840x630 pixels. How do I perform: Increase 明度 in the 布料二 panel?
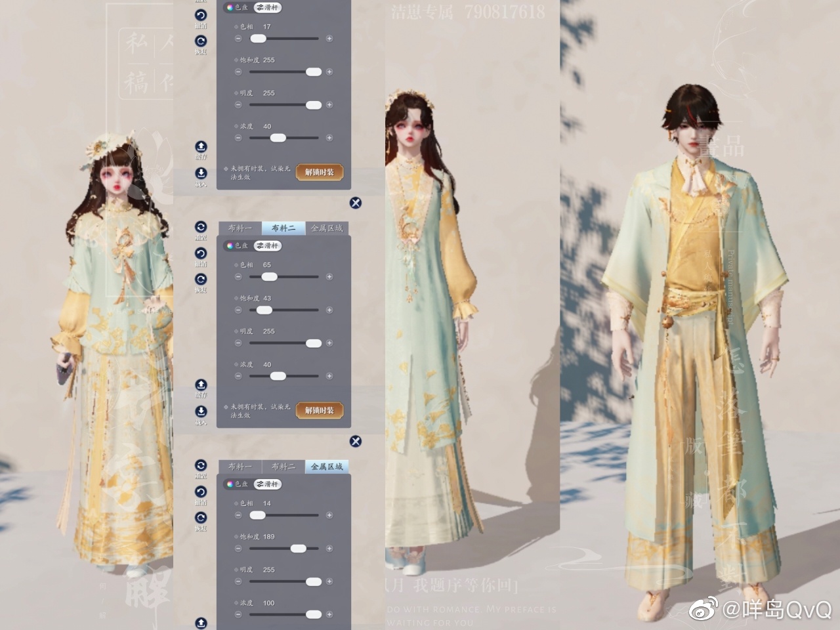[x=329, y=343]
